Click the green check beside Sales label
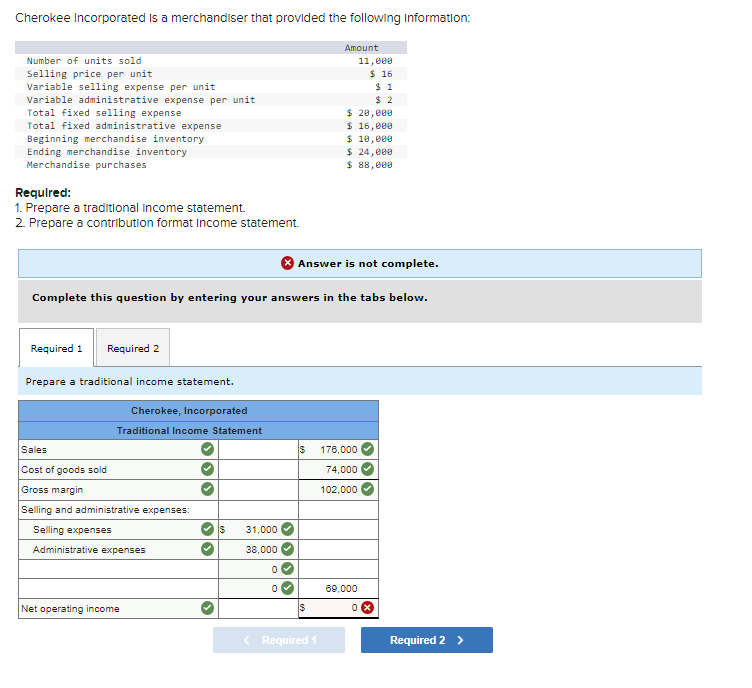Viewport: 752px width, 688px height. [x=207, y=449]
